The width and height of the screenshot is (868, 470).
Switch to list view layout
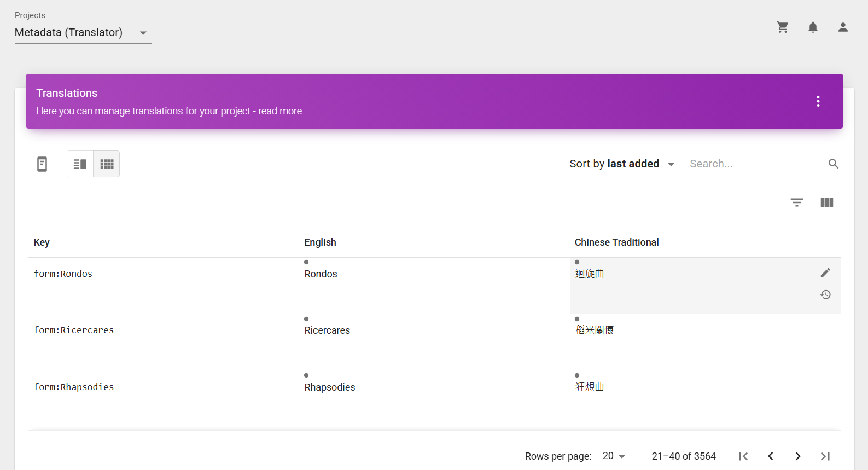(x=80, y=164)
